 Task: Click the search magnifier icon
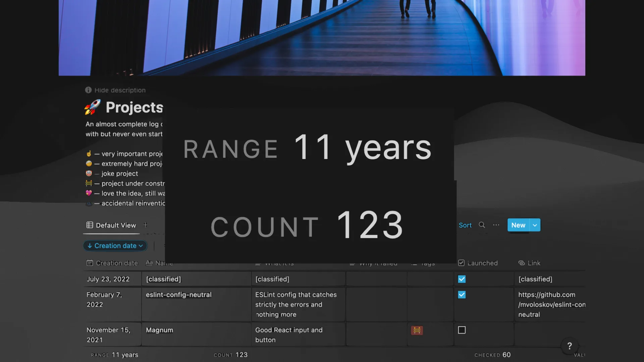(482, 225)
